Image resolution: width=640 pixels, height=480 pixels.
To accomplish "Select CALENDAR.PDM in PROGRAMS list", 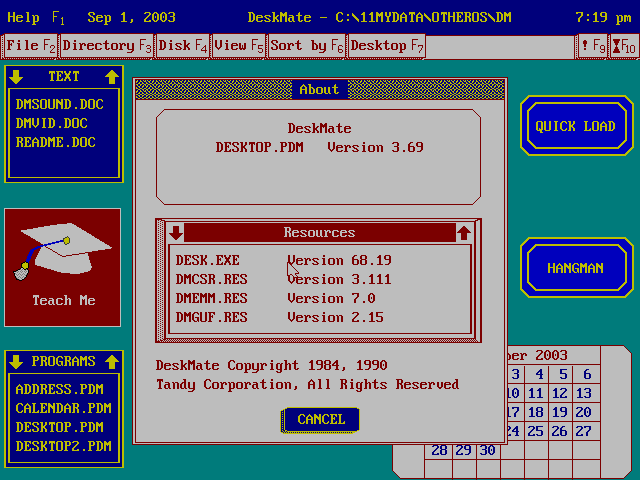I will 63,408.
